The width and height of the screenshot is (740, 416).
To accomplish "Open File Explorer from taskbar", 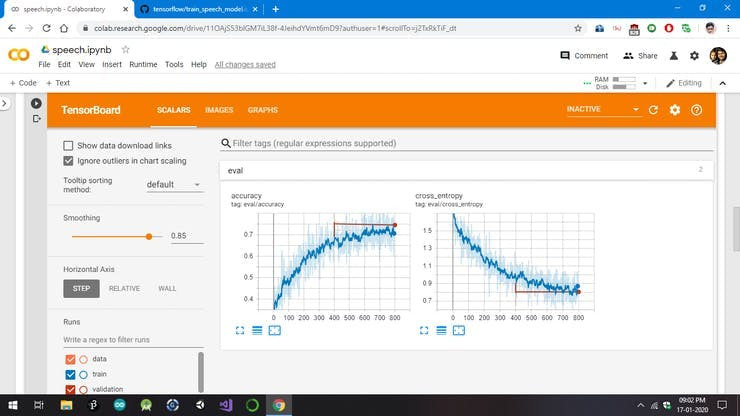I will (x=66, y=405).
